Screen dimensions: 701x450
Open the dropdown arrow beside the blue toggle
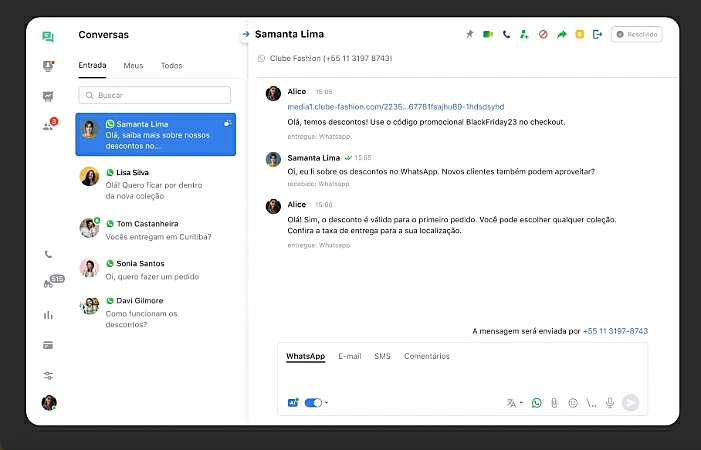pos(326,403)
